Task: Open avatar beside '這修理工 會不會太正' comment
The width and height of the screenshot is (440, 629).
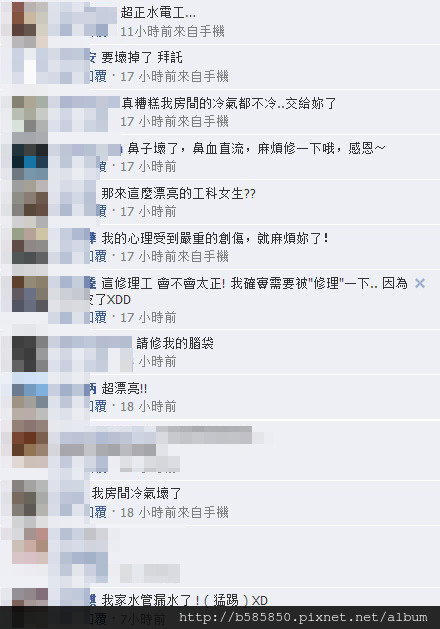Action: [30, 294]
